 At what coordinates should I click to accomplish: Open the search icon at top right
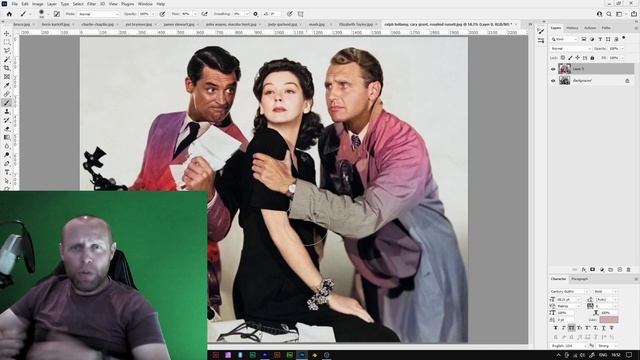click(x=609, y=14)
